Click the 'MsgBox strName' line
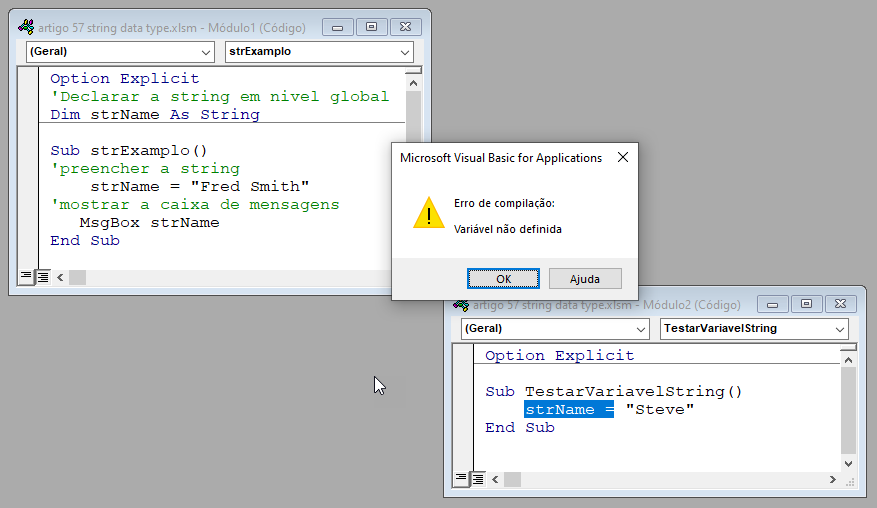Screen dimensions: 877x508 (x=149, y=223)
